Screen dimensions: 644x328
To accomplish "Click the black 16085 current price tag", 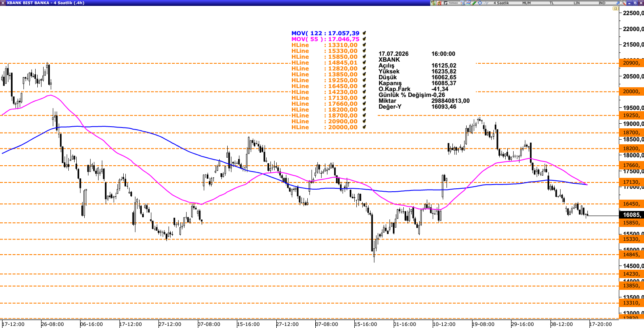I will [631, 215].
